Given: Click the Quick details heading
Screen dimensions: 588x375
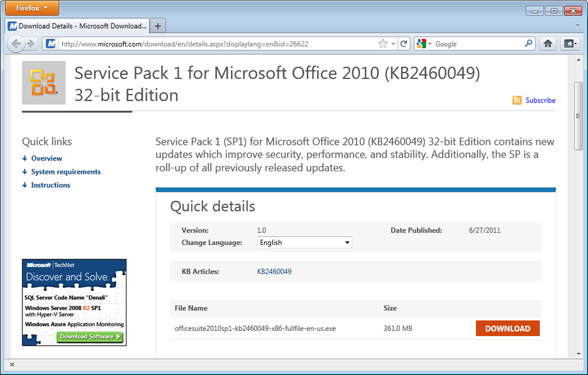Looking at the screenshot, I should click(x=213, y=207).
